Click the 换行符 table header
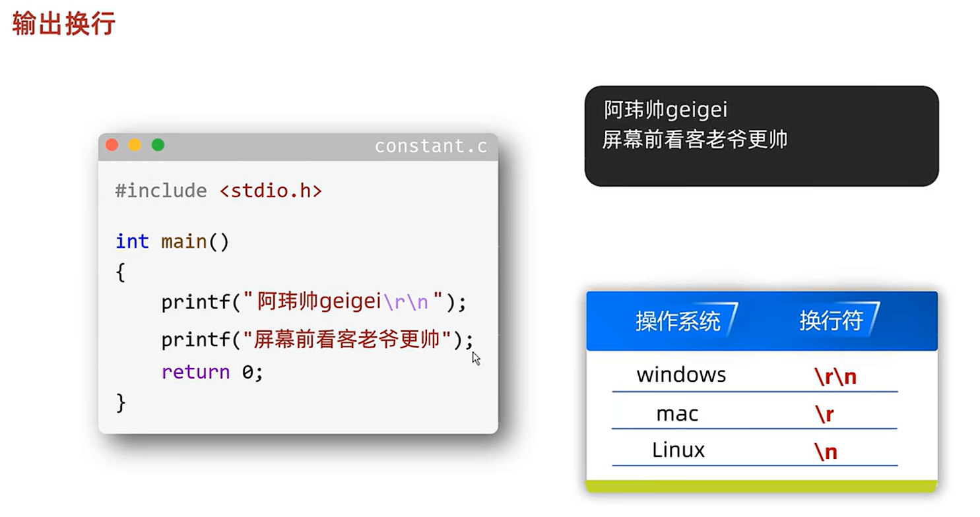Screen dimensions: 980x517 point(832,320)
